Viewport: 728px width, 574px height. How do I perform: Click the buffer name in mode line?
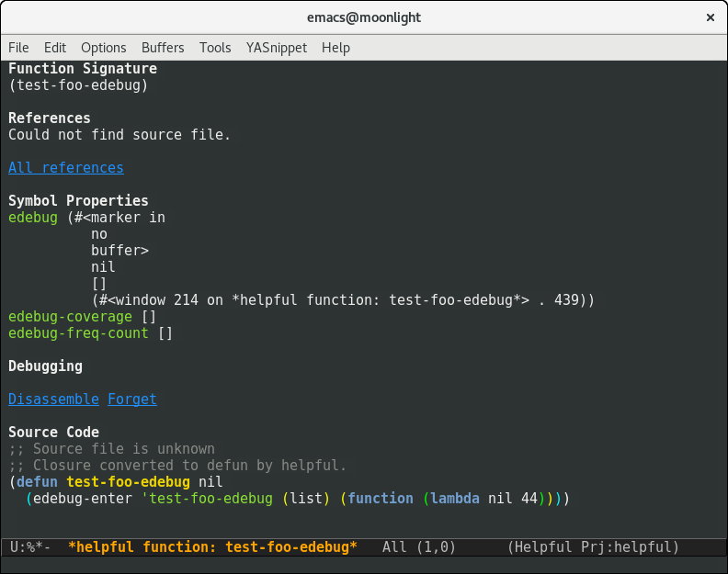(212, 547)
